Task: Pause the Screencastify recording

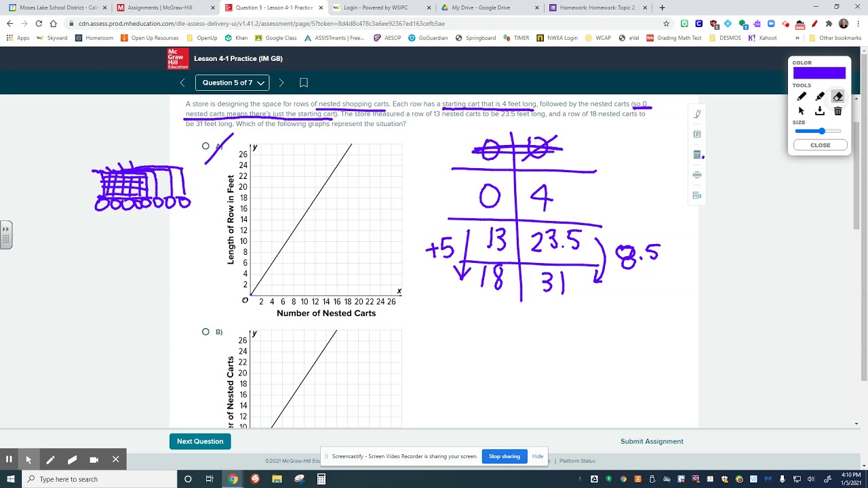Action: (9, 460)
